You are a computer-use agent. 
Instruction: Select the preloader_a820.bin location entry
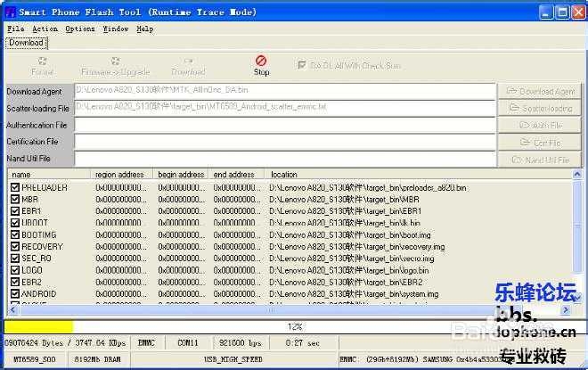pyautogui.click(x=367, y=187)
